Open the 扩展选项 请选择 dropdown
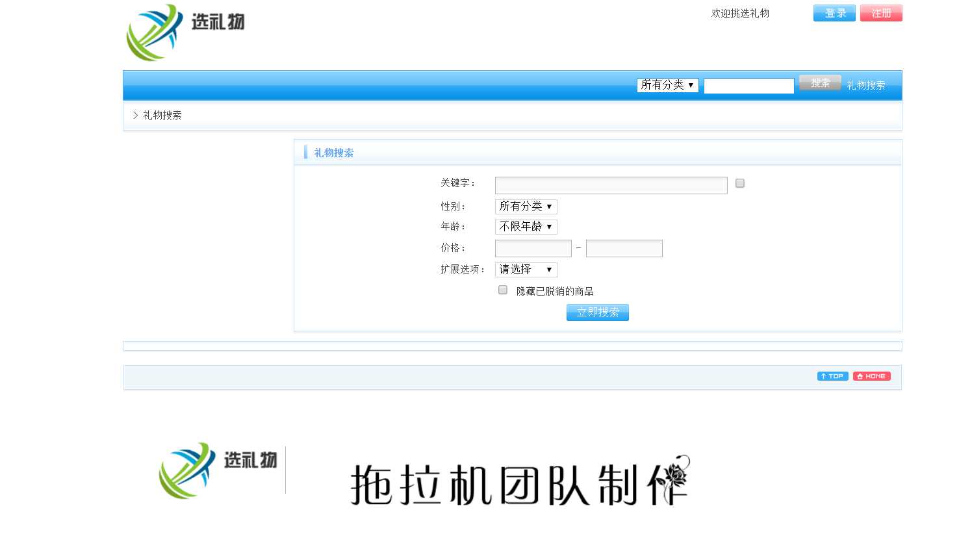This screenshot has width=959, height=560. tap(526, 270)
